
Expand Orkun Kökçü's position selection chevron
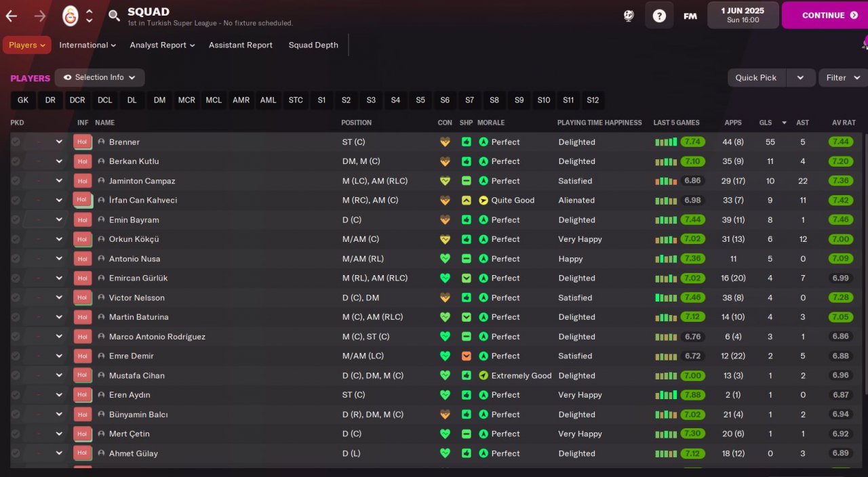pyautogui.click(x=59, y=239)
